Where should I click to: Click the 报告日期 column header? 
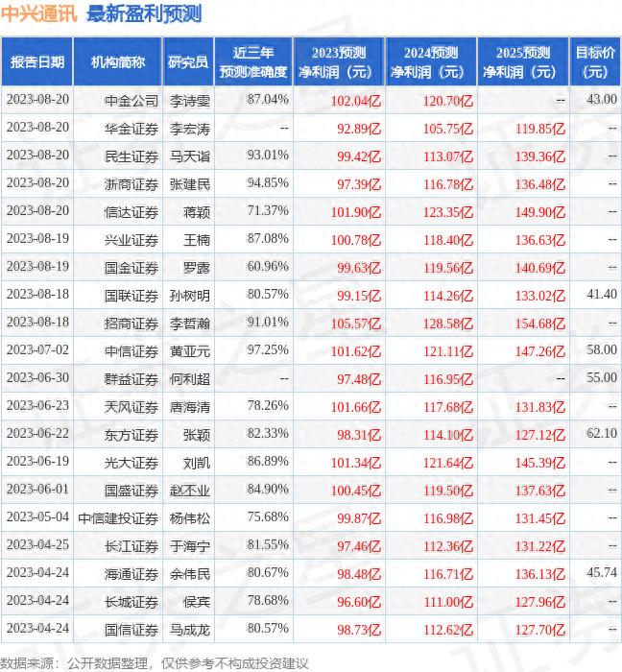coord(37,62)
